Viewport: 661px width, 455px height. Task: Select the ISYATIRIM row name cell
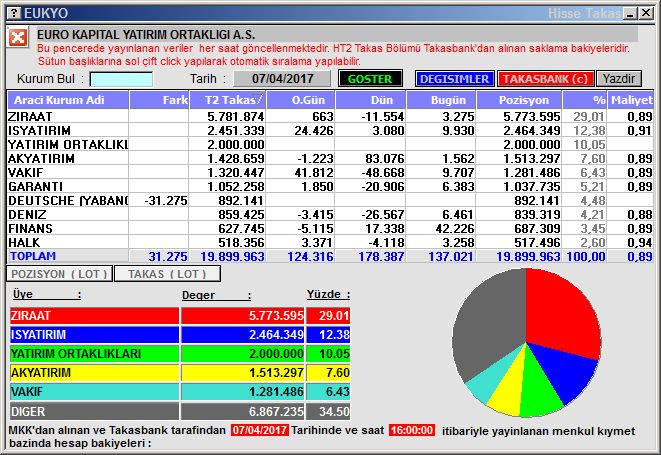[x=68, y=130]
